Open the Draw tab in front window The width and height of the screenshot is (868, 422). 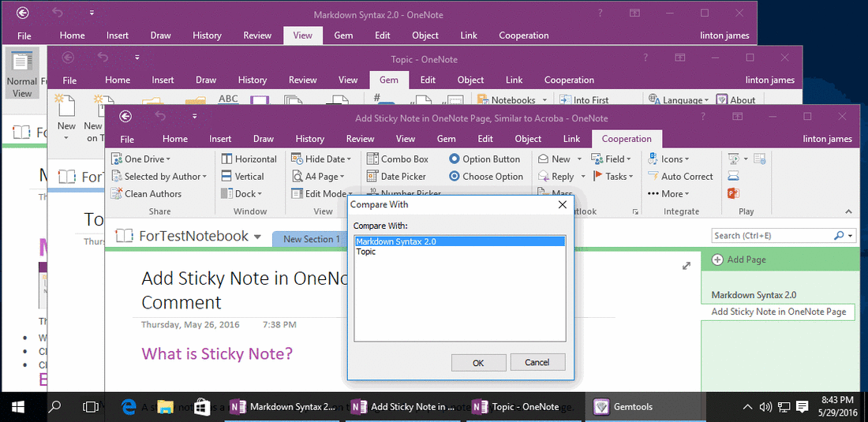click(264, 139)
